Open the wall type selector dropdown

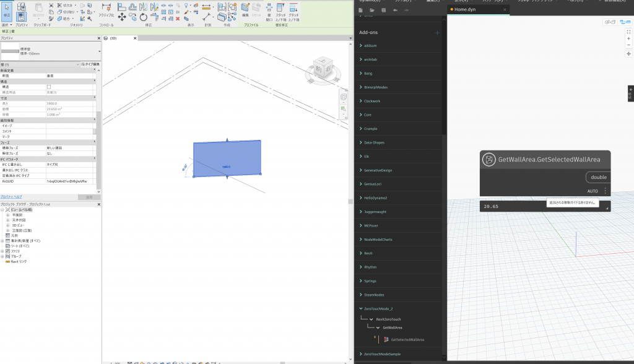[99, 51]
